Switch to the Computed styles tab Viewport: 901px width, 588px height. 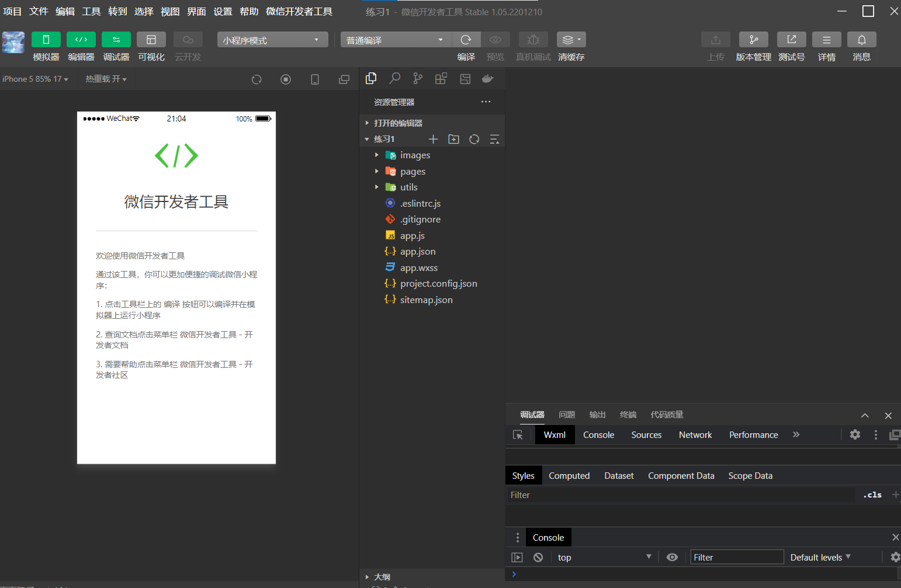(569, 476)
